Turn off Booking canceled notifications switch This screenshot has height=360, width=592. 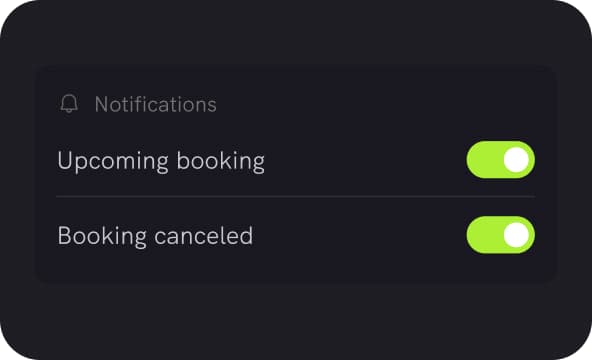(501, 235)
